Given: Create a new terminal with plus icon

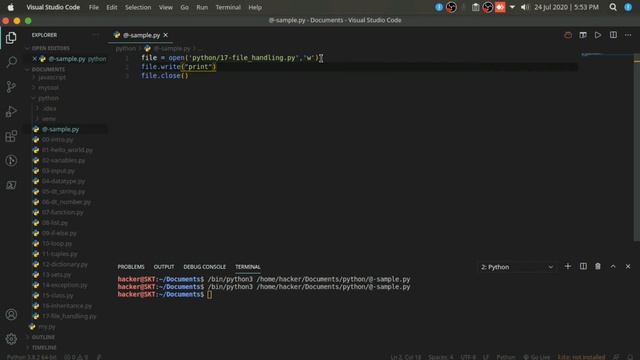Looking at the screenshot, I should 567,267.
